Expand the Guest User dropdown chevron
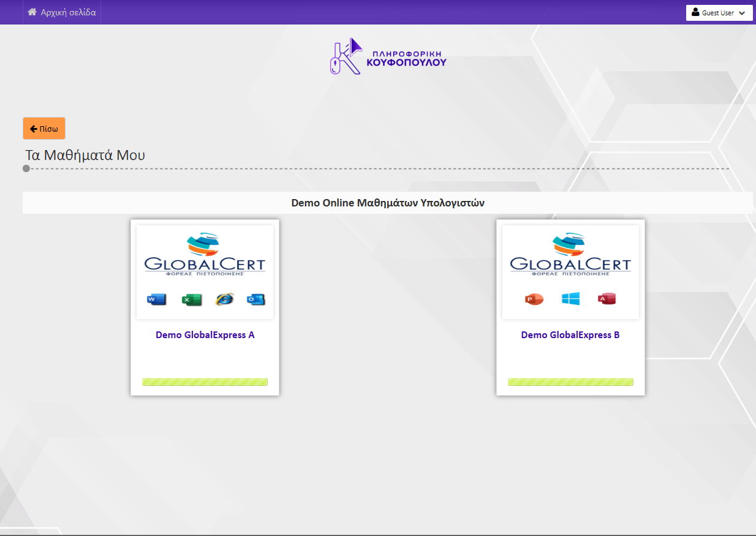The width and height of the screenshot is (756, 536). point(742,13)
